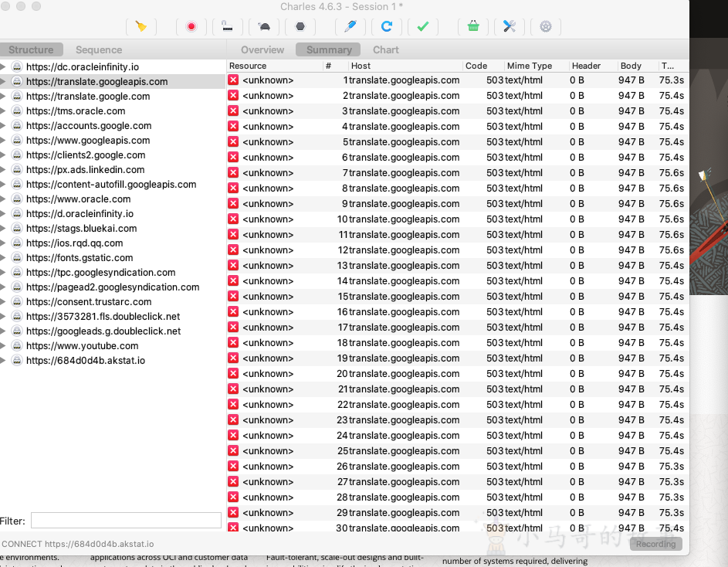Select https://pagead2.googlesyndication.com in tree
Image resolution: width=728 pixels, height=567 pixels.
point(113,287)
